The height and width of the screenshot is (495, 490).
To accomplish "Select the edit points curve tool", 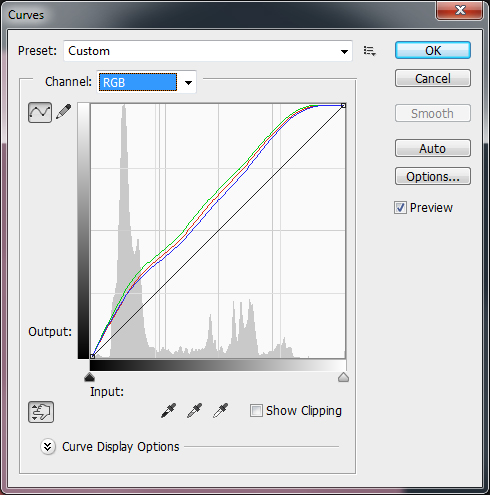I will click(x=40, y=112).
